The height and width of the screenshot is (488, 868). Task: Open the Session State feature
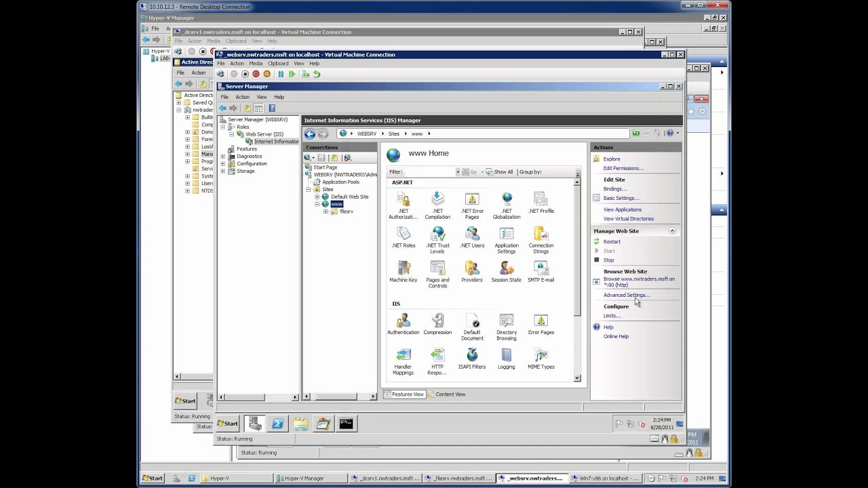(507, 272)
